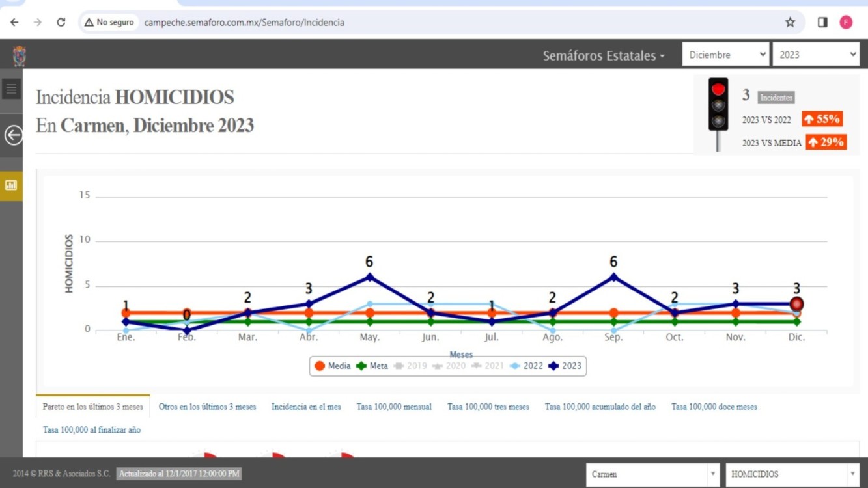Click the red December data point marker
The image size is (868, 488).
pyautogui.click(x=796, y=304)
